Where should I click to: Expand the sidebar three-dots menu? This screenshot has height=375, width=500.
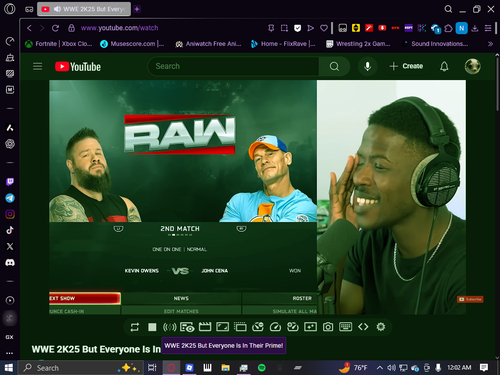[x=10, y=353]
